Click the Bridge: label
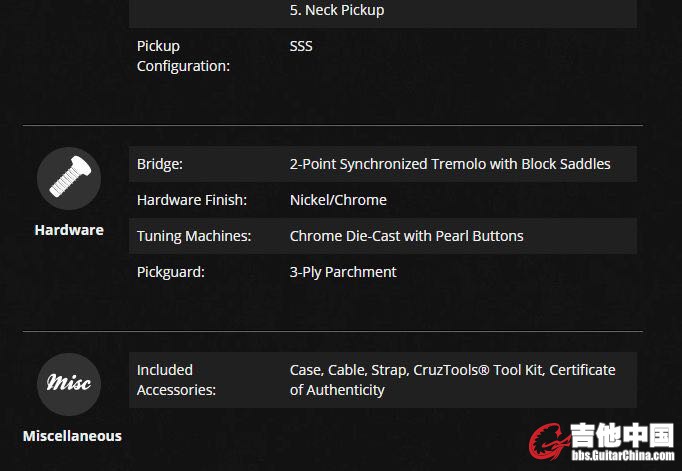Viewport: 682px width, 471px height. pyautogui.click(x=160, y=164)
